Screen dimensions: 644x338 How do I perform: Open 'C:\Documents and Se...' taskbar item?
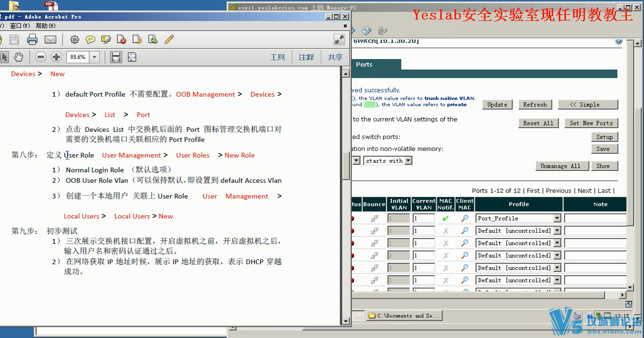(405, 316)
